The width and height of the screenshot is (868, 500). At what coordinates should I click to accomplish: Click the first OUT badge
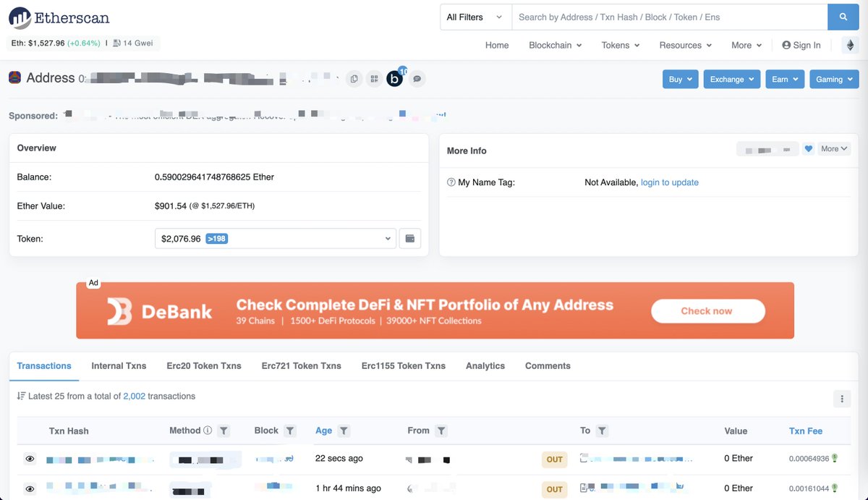coord(555,459)
